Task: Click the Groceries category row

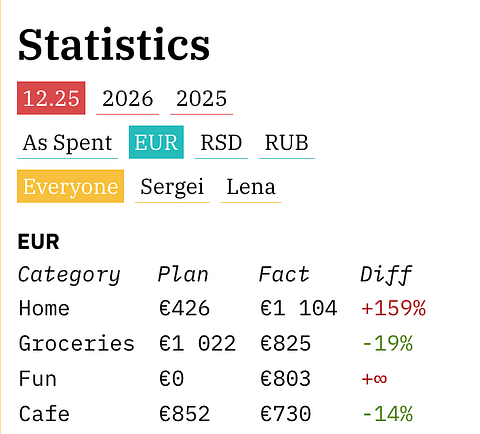Action: coord(216,343)
